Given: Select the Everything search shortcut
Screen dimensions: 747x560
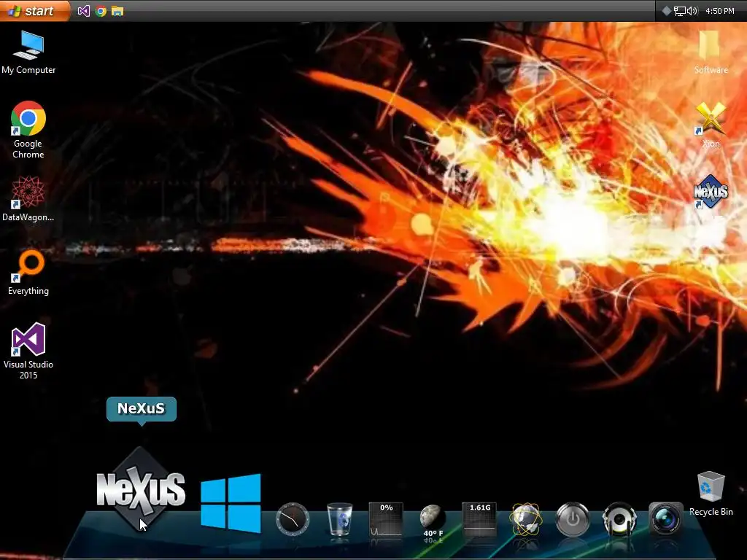Looking at the screenshot, I should pyautogui.click(x=28, y=273).
